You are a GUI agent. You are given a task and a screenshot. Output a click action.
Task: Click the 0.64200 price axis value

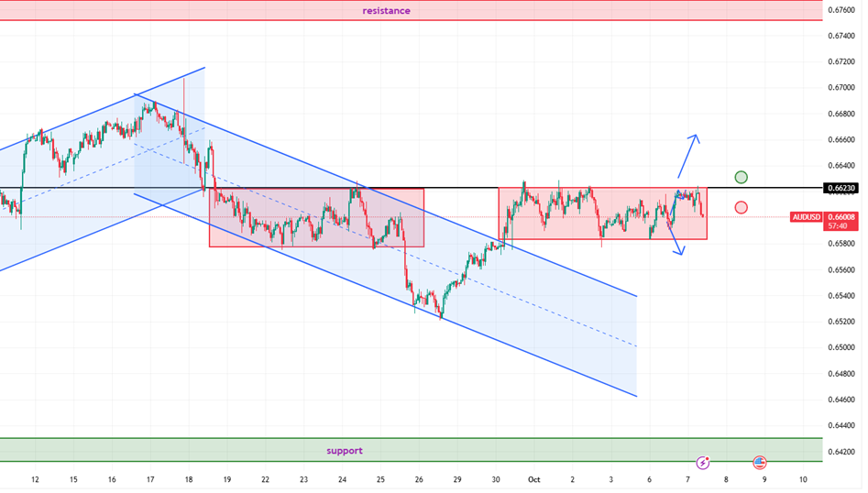click(841, 452)
